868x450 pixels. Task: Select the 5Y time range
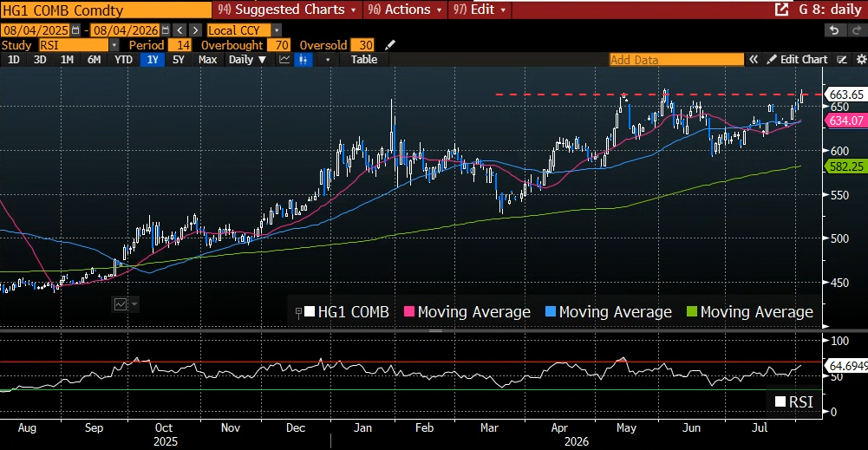pyautogui.click(x=179, y=59)
